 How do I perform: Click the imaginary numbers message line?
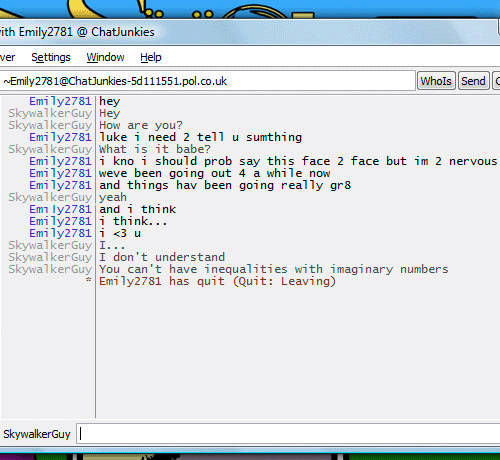(274, 269)
